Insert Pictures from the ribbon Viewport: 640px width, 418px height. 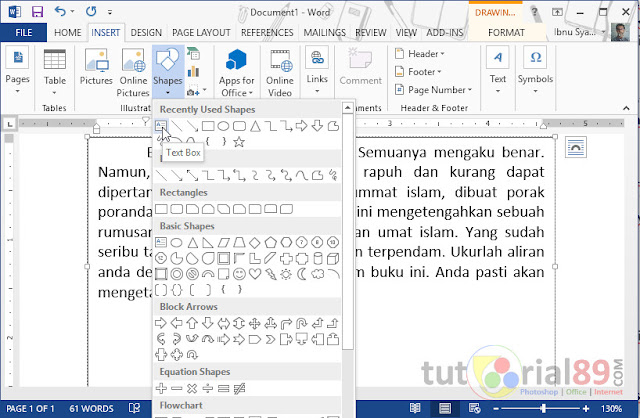pos(96,67)
